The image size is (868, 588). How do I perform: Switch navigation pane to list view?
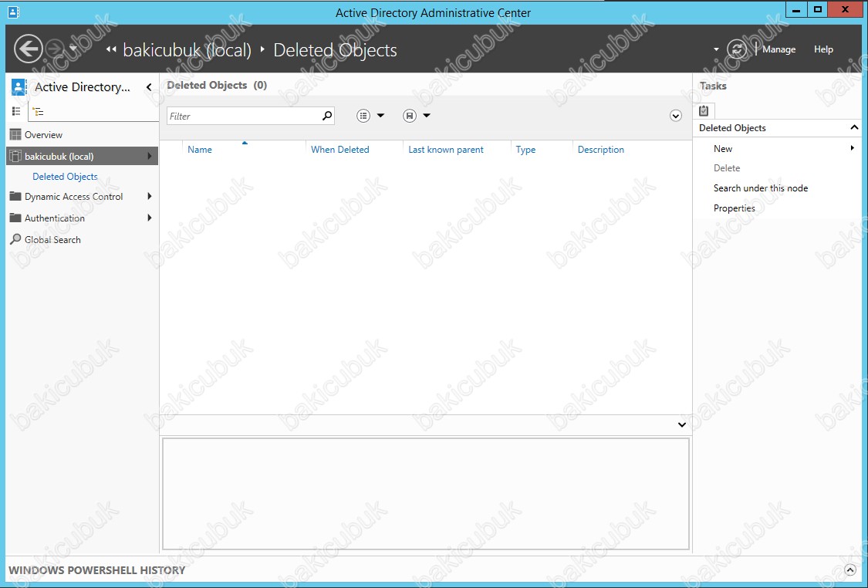[16, 111]
